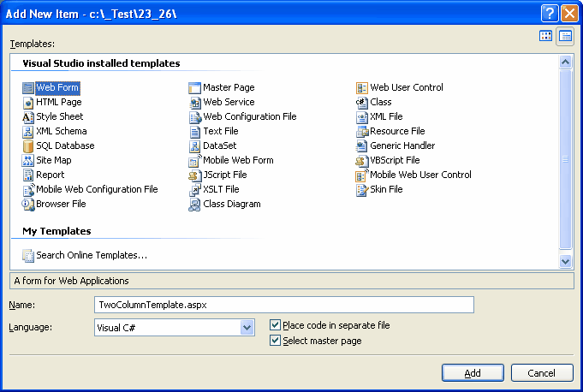Click the "XSLT File" label
Image resolution: width=583 pixels, height=392 pixels.
tap(221, 189)
